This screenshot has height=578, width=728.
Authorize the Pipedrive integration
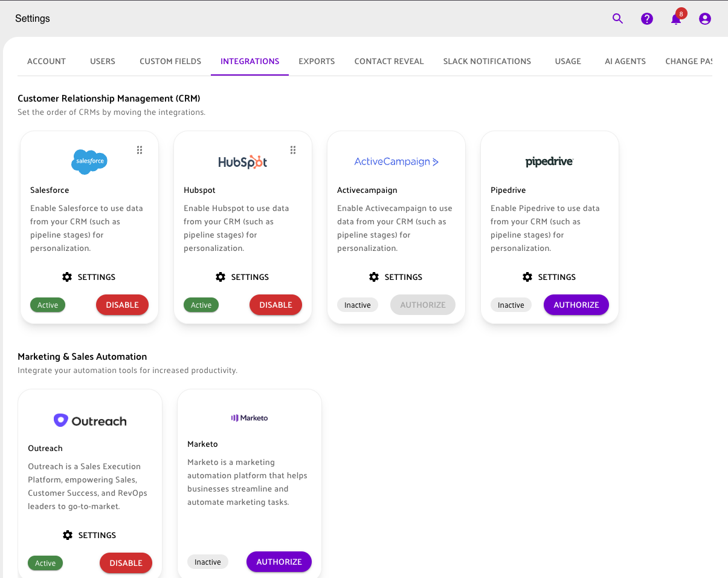coord(576,305)
